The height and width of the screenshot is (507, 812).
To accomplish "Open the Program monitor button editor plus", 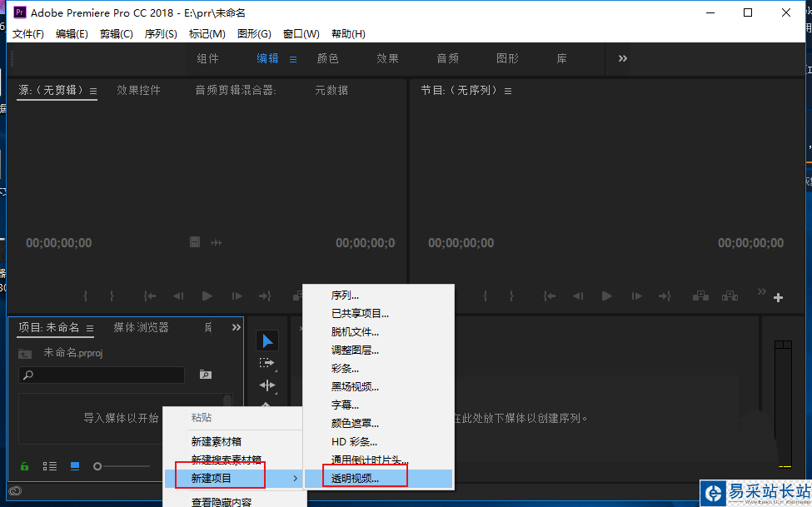I will click(x=778, y=298).
